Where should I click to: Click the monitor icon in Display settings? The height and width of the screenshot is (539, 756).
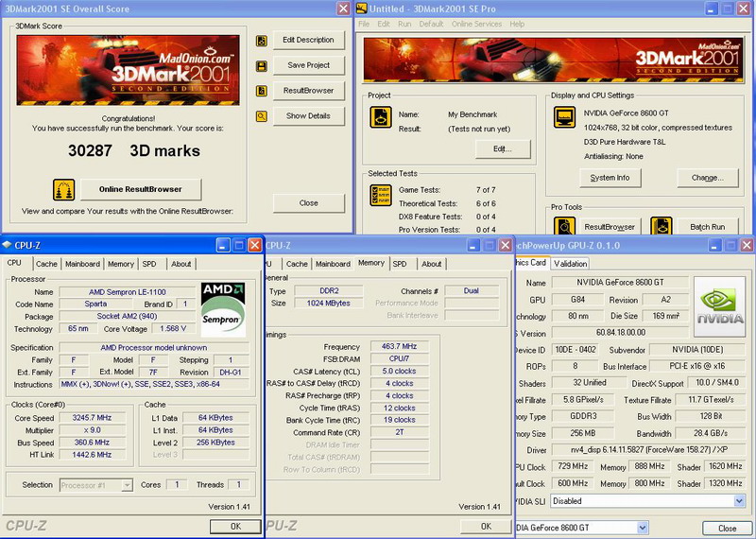pos(565,118)
